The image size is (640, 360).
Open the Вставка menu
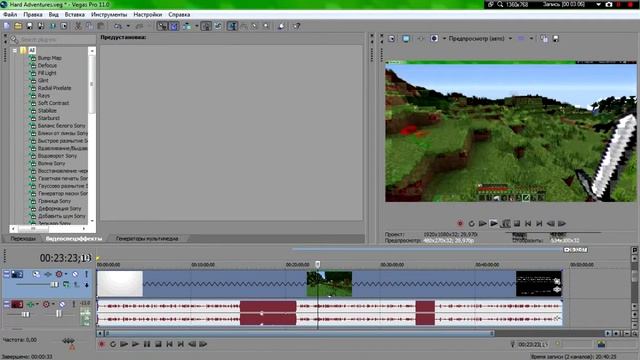point(75,14)
